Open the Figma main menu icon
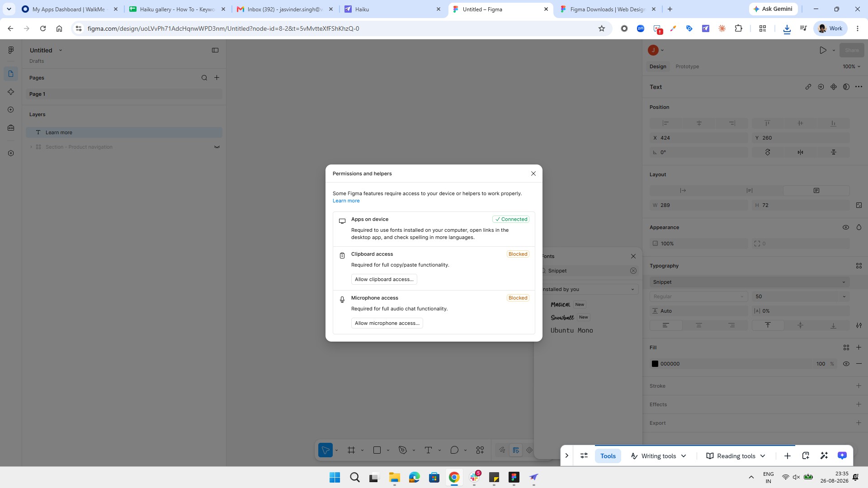868x488 pixels. point(11,50)
